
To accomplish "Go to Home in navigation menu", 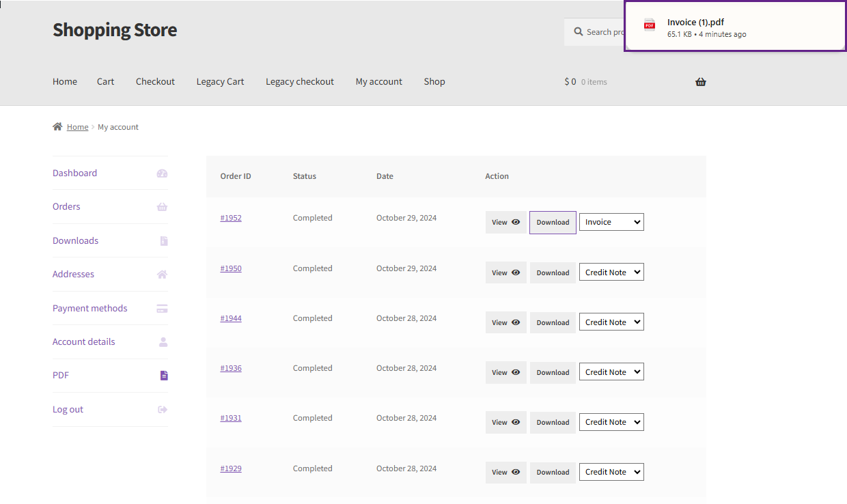I will (65, 81).
